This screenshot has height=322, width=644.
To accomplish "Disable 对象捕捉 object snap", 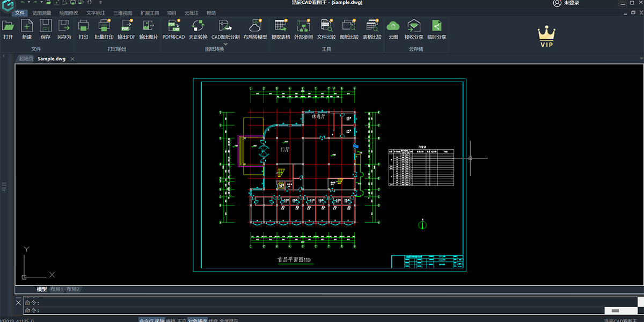I will click(x=196, y=319).
